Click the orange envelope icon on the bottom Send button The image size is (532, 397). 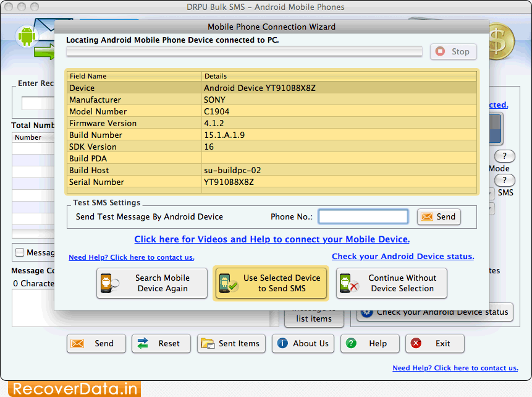click(x=77, y=344)
